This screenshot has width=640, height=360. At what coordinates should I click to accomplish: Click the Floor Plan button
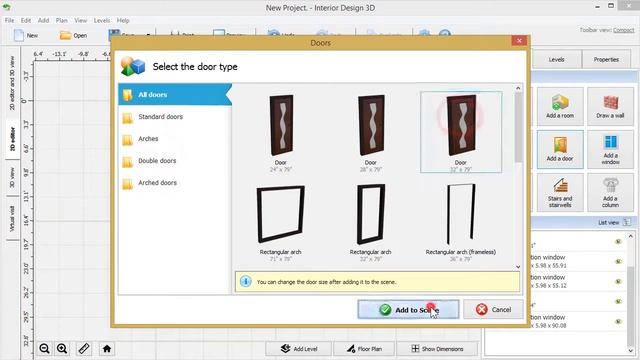(x=364, y=349)
